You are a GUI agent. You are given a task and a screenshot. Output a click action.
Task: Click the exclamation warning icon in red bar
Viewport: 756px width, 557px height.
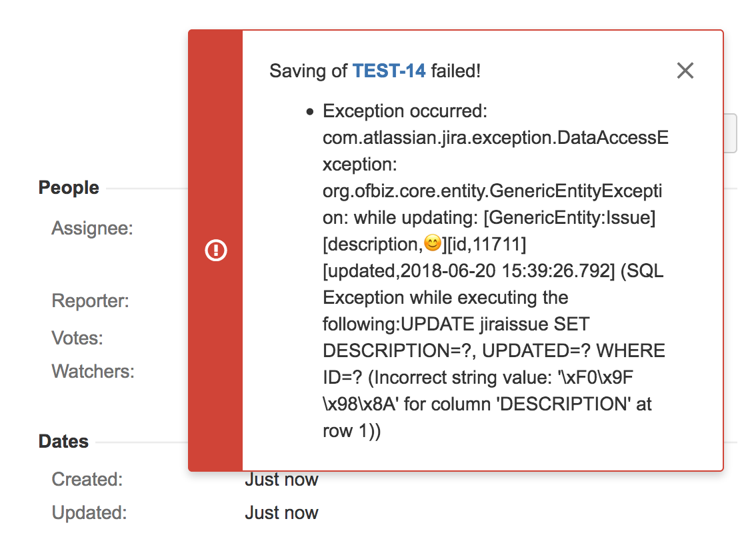click(215, 250)
